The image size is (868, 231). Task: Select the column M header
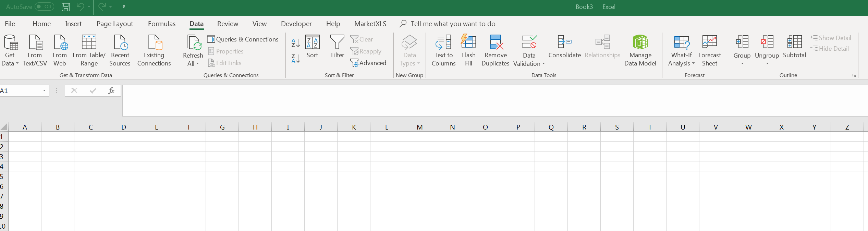click(420, 127)
